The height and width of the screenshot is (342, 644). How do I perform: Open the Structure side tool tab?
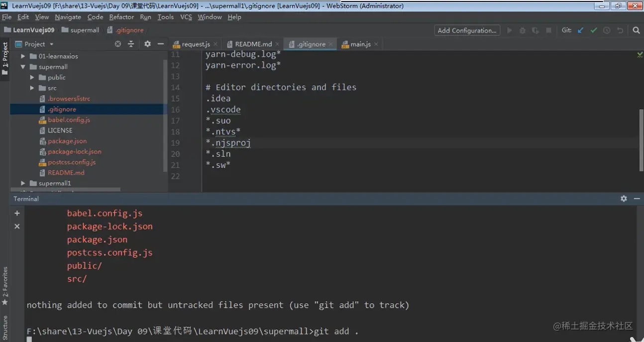coord(5,328)
